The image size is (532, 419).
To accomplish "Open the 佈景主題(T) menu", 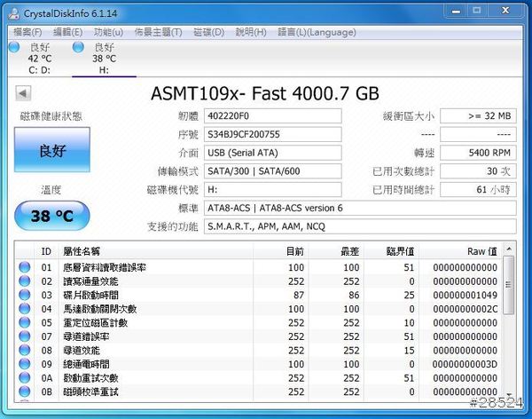I will [x=159, y=32].
